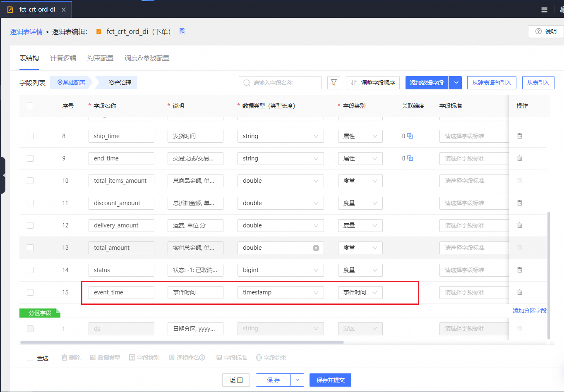Check the checkbox for the status row
Image resolution: width=564 pixels, height=392 pixels.
[x=30, y=270]
